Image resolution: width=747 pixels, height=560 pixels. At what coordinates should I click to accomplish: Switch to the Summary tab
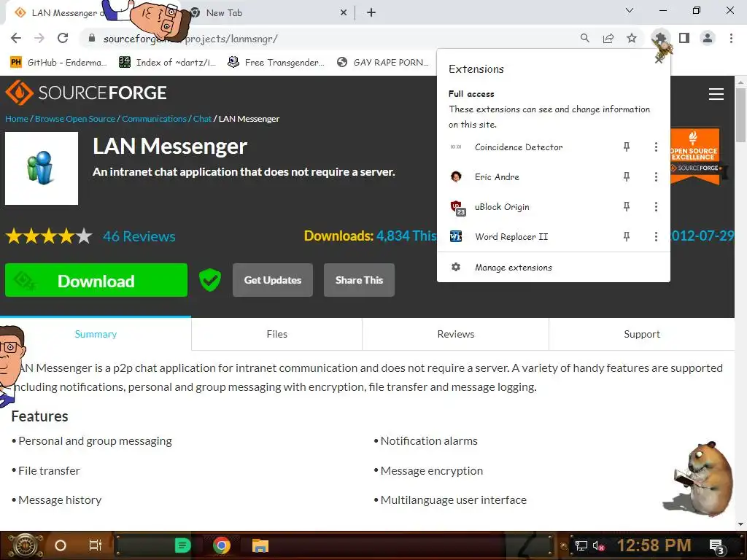[96, 334]
